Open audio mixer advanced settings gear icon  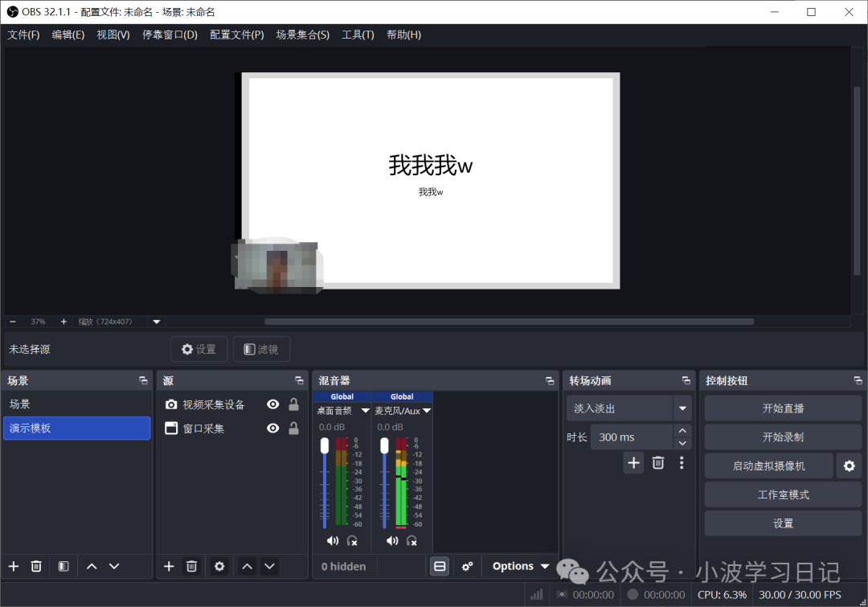pos(468,566)
